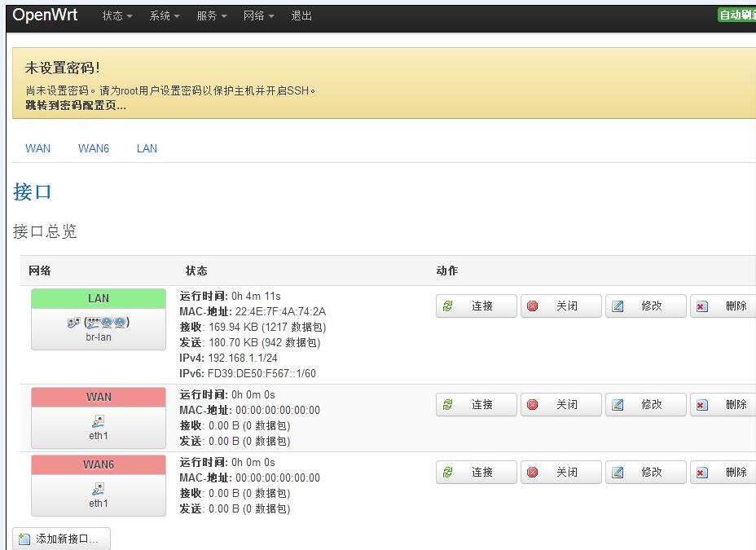The image size is (756, 550).
Task: Expand the 网络 navigation menu
Action: coord(258,16)
